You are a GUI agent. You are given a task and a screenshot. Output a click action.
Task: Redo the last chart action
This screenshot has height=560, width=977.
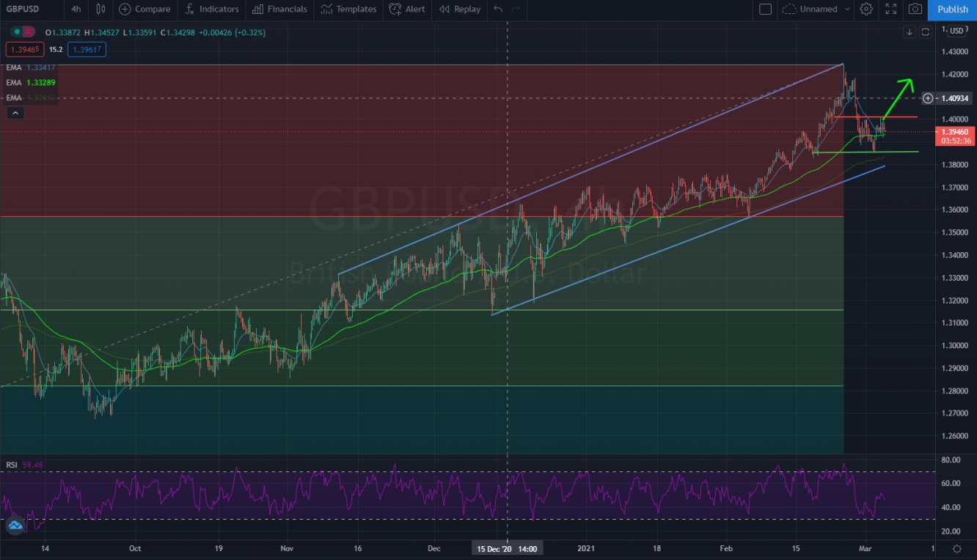coord(516,9)
